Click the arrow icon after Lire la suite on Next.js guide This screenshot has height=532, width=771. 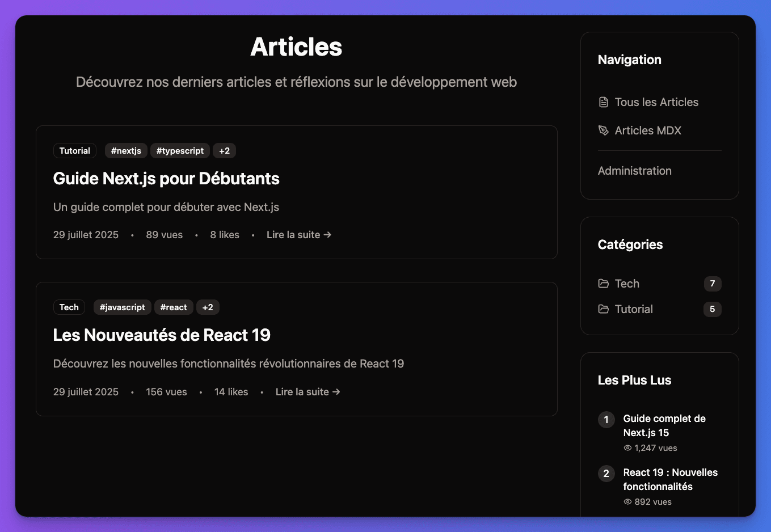[327, 234]
